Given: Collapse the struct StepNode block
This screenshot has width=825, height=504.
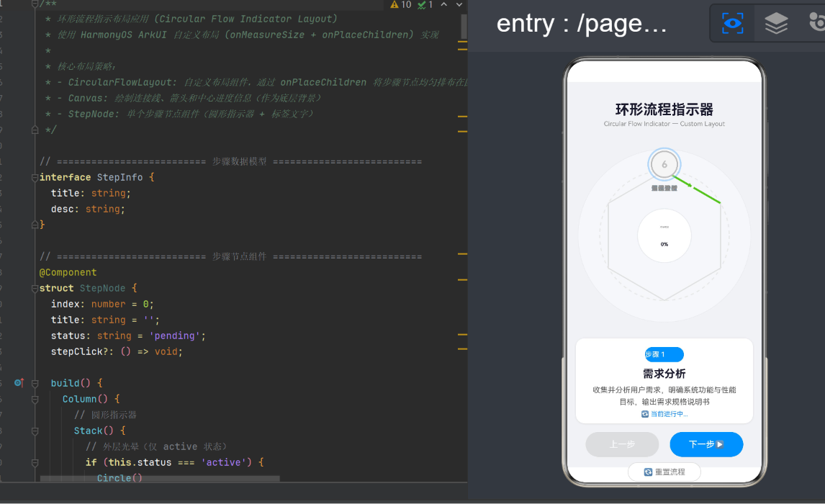Looking at the screenshot, I should click(35, 288).
